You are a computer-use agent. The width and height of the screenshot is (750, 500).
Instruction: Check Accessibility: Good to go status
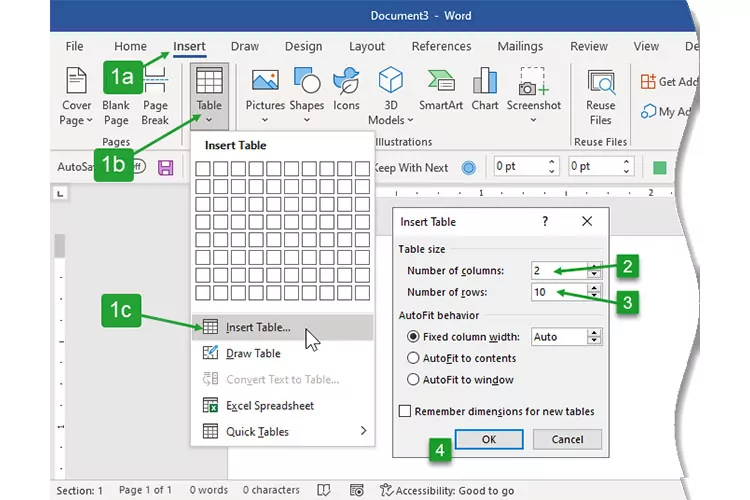[447, 490]
